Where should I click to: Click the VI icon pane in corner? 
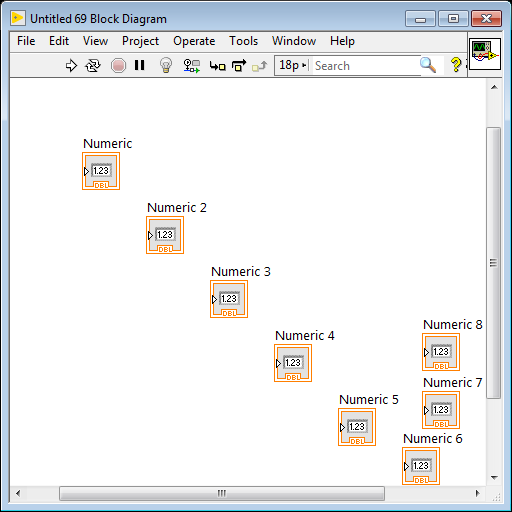[x=485, y=54]
